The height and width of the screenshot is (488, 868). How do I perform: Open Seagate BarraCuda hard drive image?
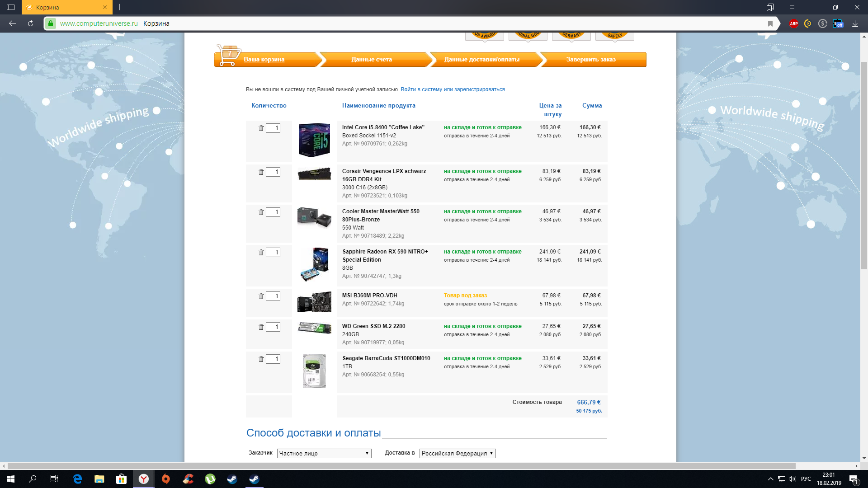click(x=314, y=371)
